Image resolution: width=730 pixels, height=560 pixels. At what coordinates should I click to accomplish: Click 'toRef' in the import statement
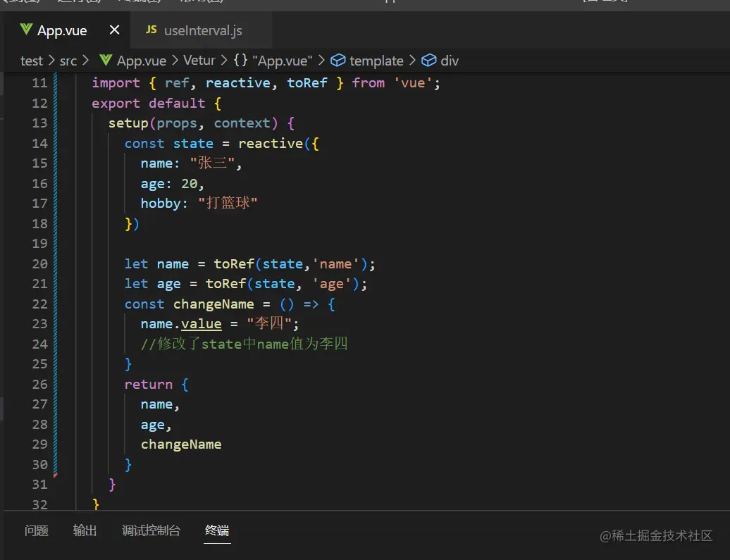(x=307, y=83)
